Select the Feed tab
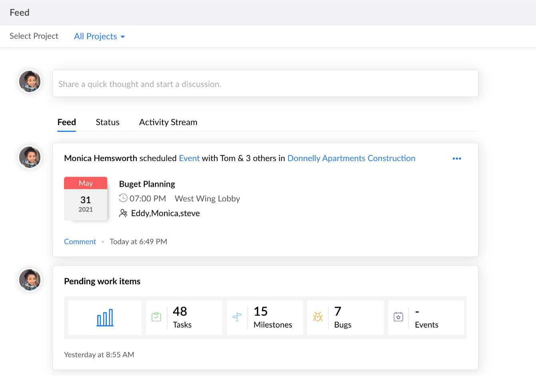This screenshot has width=536, height=392. (66, 122)
